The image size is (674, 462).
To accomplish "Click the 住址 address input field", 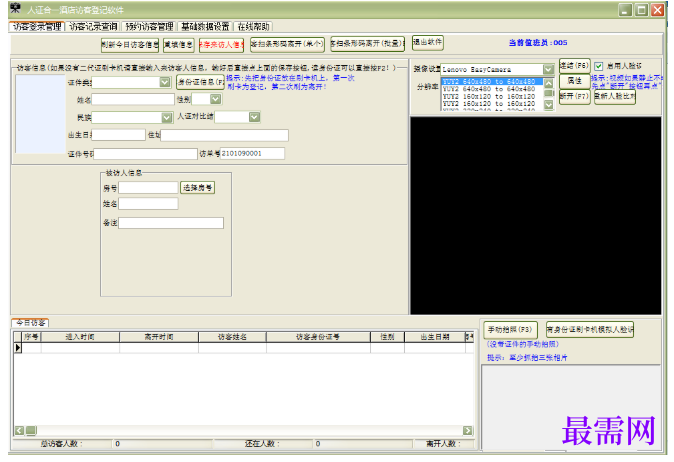I will (224, 135).
